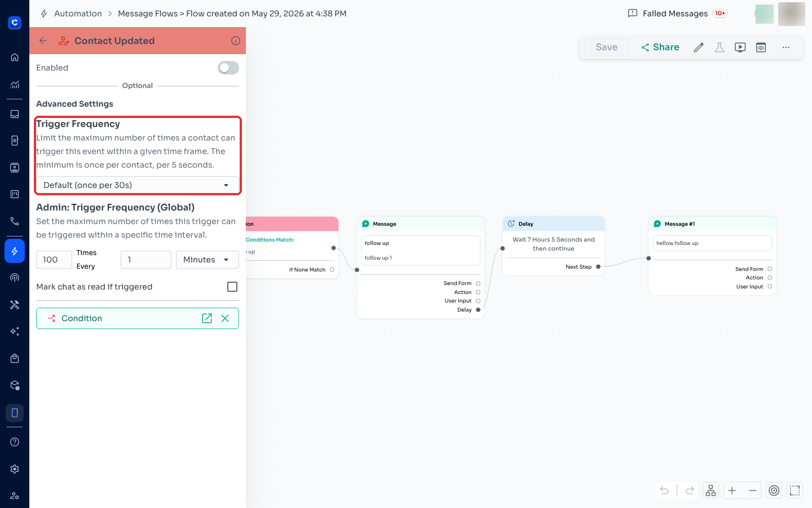Viewport: 812px width, 508px height.
Task: Toggle the Enabled switch
Action: [228, 68]
